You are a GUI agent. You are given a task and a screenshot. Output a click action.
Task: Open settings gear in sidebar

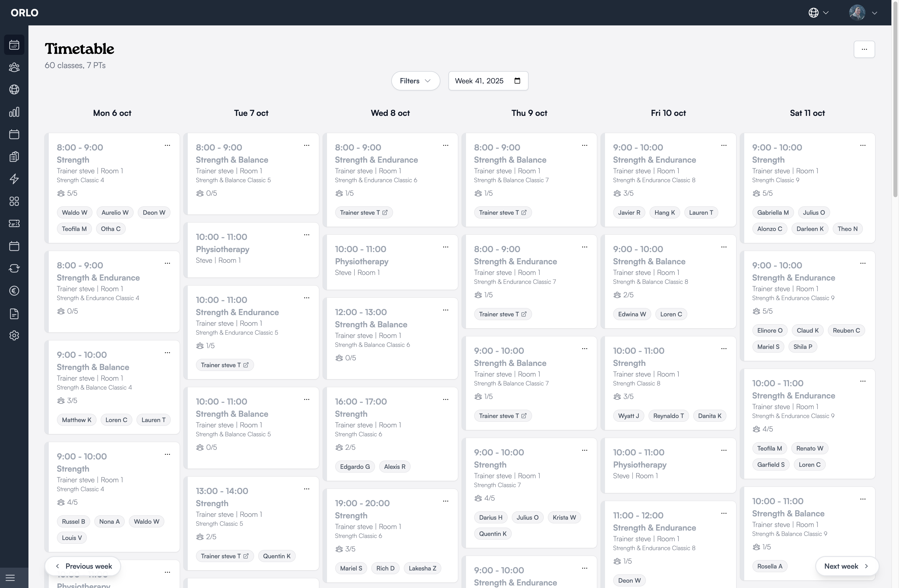tap(14, 335)
